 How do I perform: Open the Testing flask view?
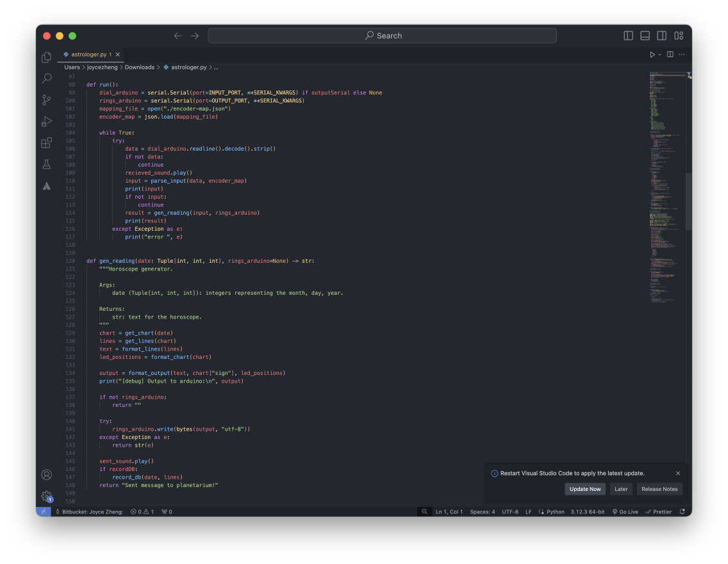coord(47,165)
